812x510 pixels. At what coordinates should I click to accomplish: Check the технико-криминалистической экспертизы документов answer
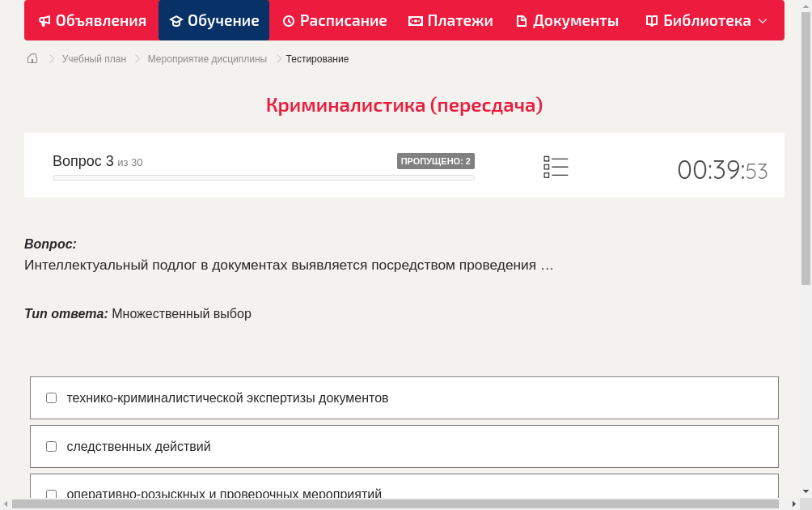pyautogui.click(x=51, y=397)
